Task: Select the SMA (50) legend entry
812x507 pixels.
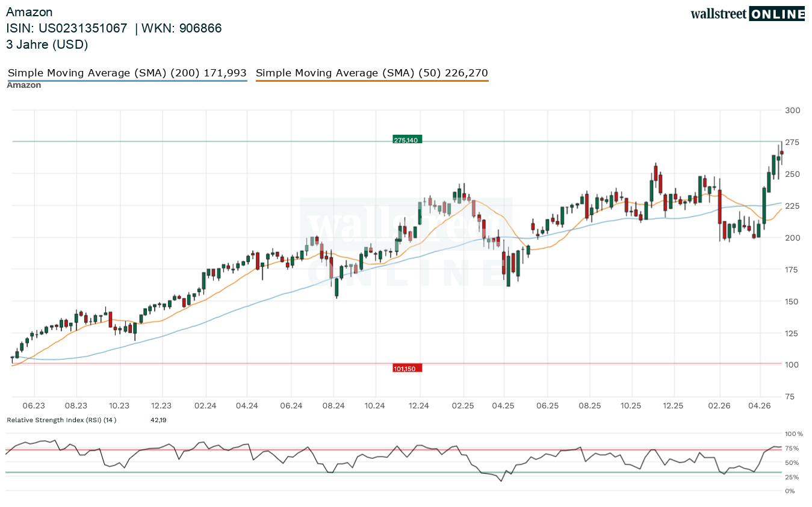Action: click(372, 73)
